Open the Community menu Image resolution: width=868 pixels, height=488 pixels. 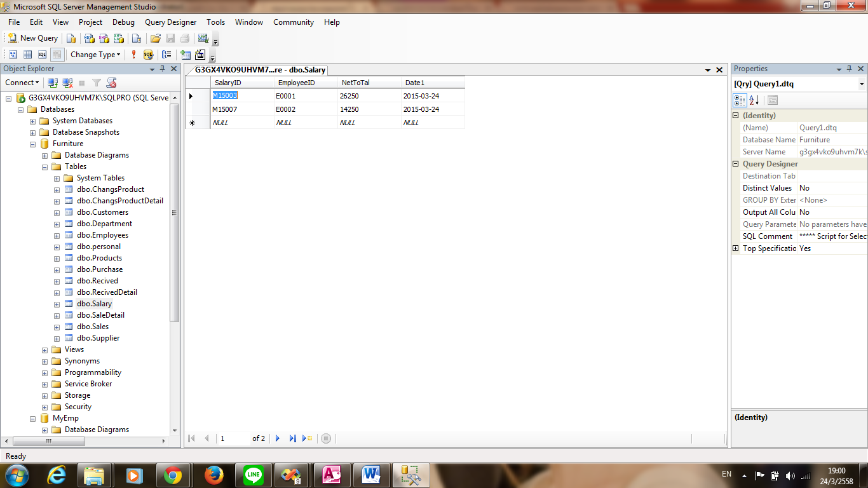click(x=294, y=22)
